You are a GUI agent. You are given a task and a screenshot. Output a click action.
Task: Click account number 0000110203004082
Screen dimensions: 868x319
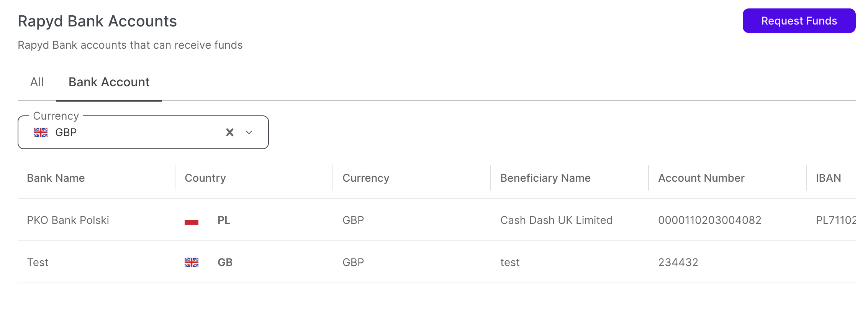pos(710,220)
